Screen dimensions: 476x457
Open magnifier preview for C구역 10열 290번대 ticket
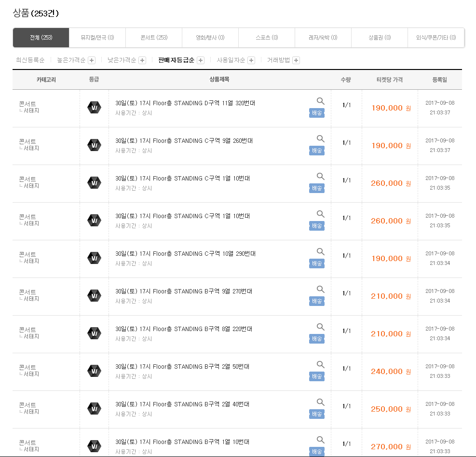coord(320,251)
